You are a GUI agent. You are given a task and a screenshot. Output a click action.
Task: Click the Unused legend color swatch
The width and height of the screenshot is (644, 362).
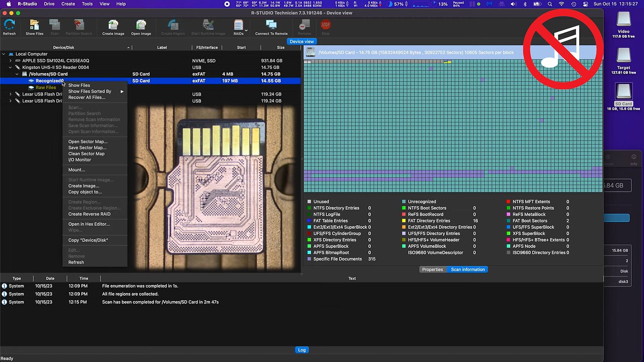point(309,202)
